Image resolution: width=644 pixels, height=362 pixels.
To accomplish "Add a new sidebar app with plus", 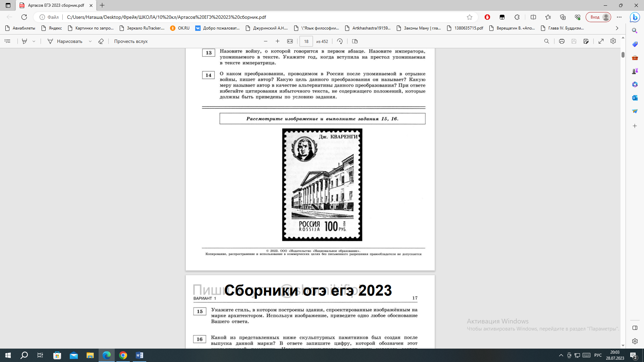I will 635,126.
